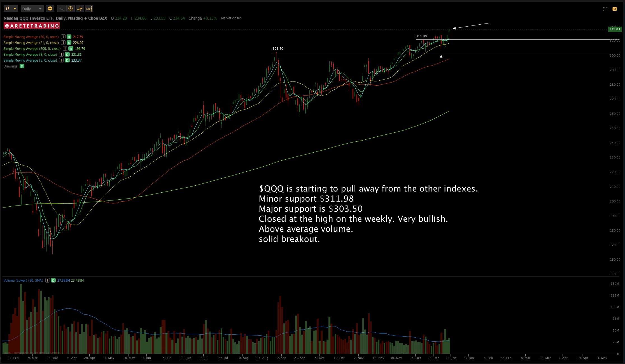Toggle D badge for SMA (8, 0, close)
This screenshot has height=364, width=625.
[x=67, y=54]
